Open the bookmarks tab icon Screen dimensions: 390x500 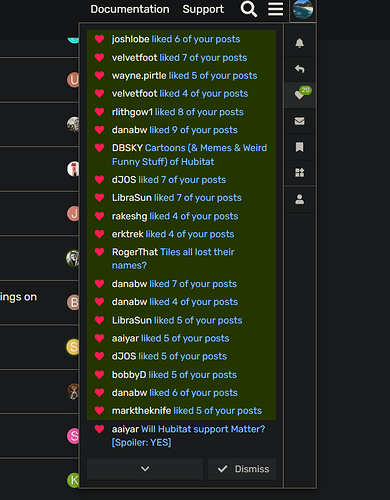(x=299, y=147)
